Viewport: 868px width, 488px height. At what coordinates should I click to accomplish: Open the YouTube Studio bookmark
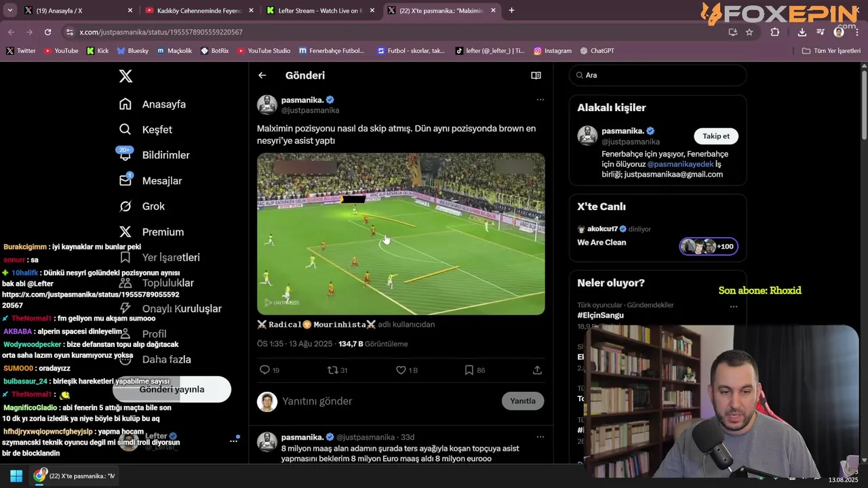pyautogui.click(x=264, y=51)
